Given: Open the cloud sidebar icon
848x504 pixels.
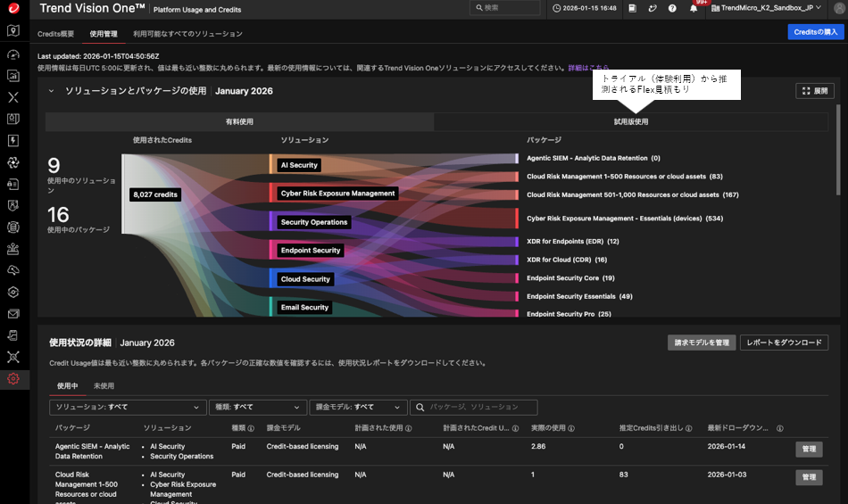Looking at the screenshot, I should click(13, 270).
